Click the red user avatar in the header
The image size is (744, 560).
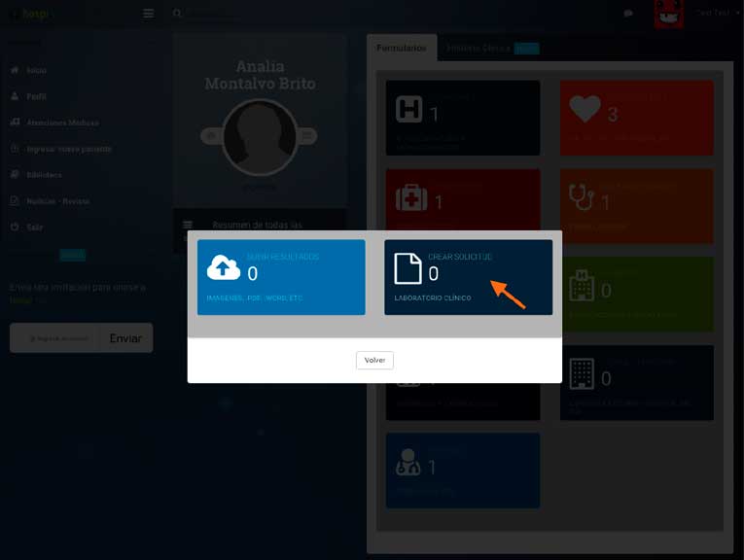[x=668, y=14]
